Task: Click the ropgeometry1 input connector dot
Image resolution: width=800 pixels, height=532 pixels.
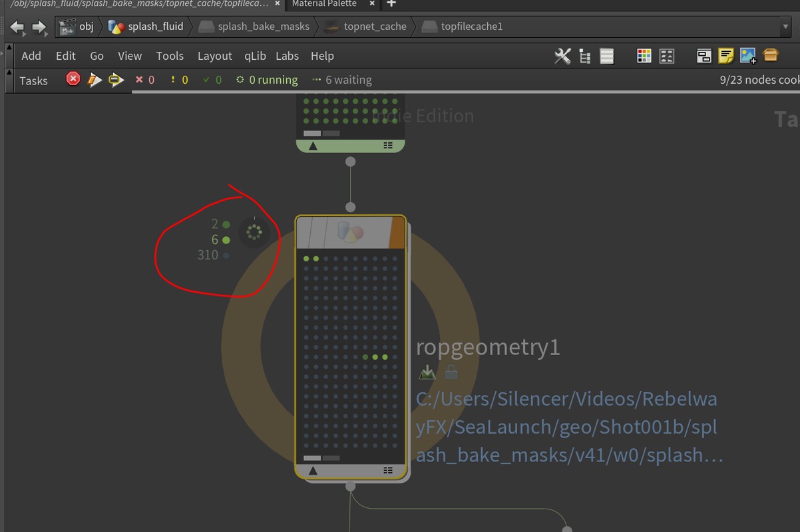Action: 351,207
